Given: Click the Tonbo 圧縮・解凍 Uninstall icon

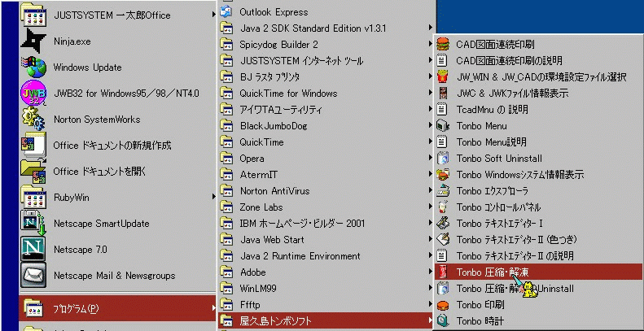Looking at the screenshot, I should click(x=443, y=289).
